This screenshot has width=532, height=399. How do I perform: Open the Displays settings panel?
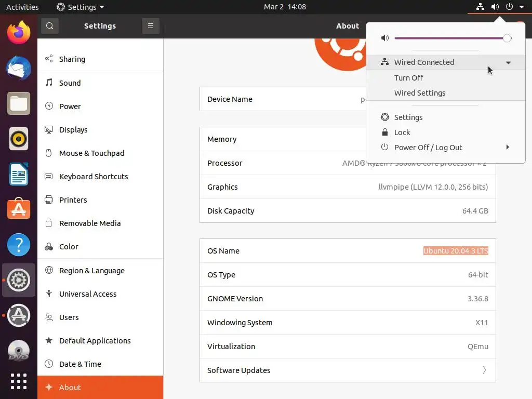100,129
